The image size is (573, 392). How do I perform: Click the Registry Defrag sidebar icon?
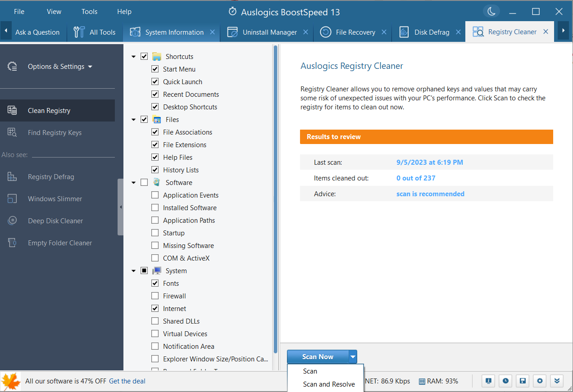click(12, 177)
